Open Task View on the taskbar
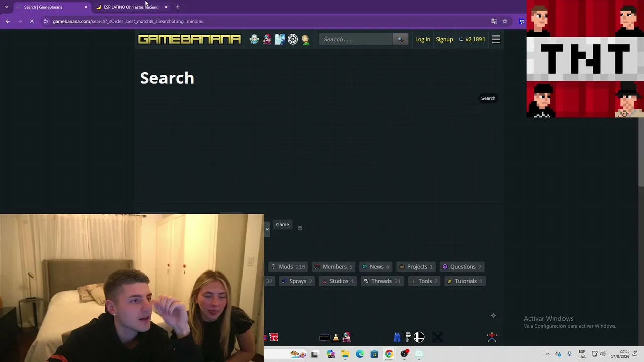Screen dimensions: 644x362 315,354
